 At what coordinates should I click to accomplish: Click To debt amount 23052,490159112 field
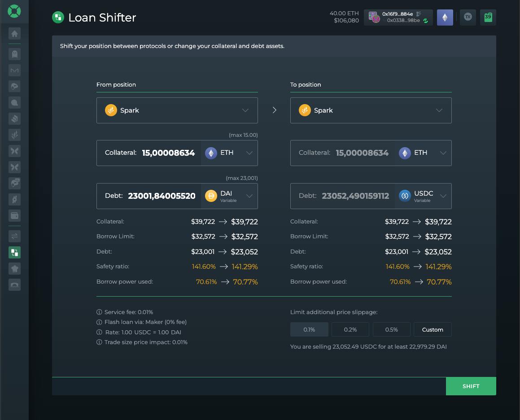click(355, 196)
